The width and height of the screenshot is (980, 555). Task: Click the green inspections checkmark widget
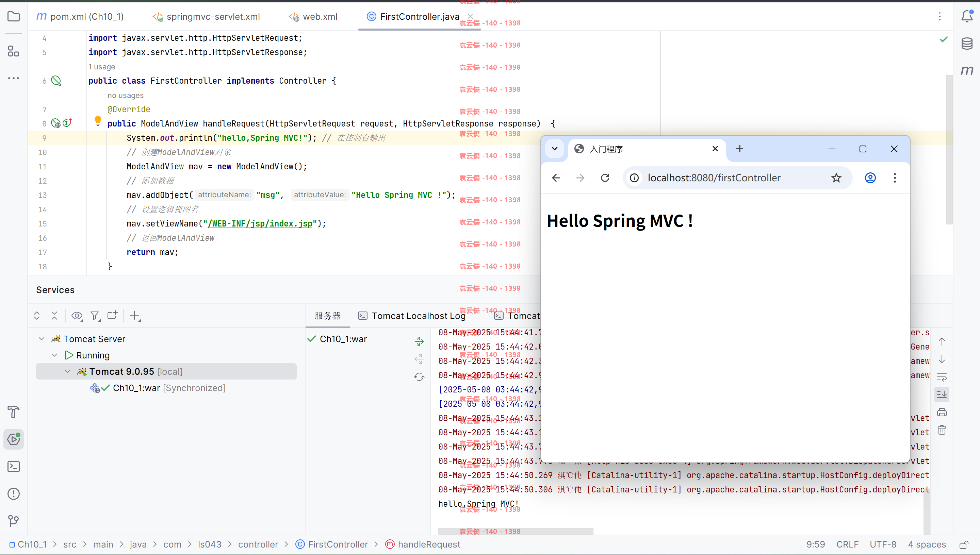point(944,39)
